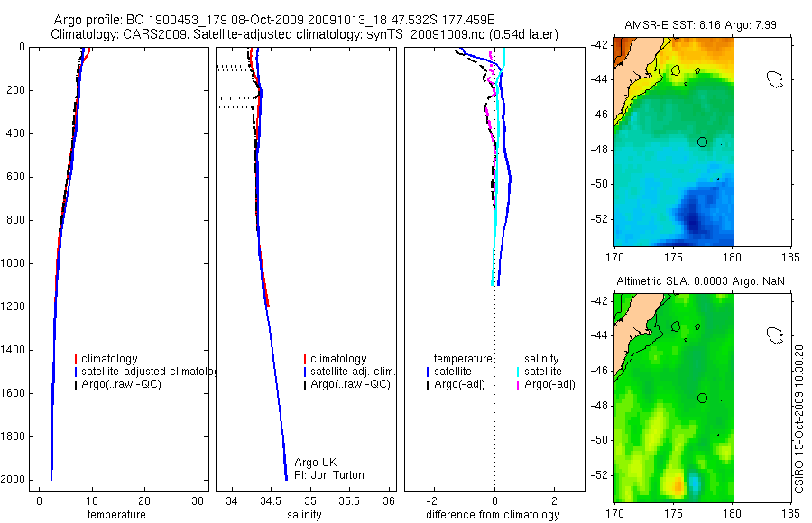Click the '-2' tick on the difference axis
The width and height of the screenshot is (812, 523).
point(432,501)
